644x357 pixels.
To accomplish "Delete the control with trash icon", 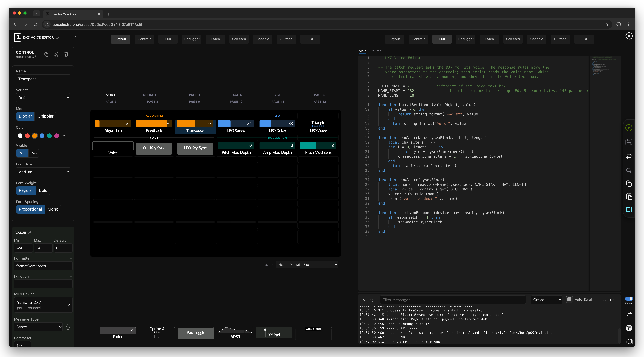I will [66, 54].
